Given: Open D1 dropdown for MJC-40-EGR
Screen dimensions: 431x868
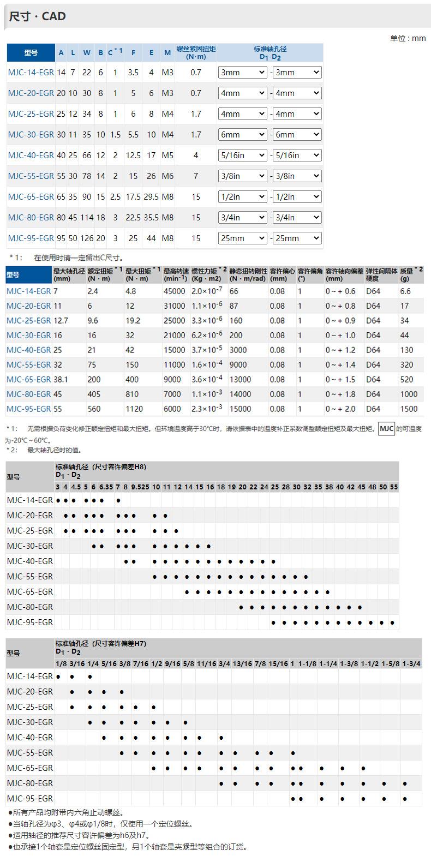Looking at the screenshot, I should pyautogui.click(x=242, y=155).
